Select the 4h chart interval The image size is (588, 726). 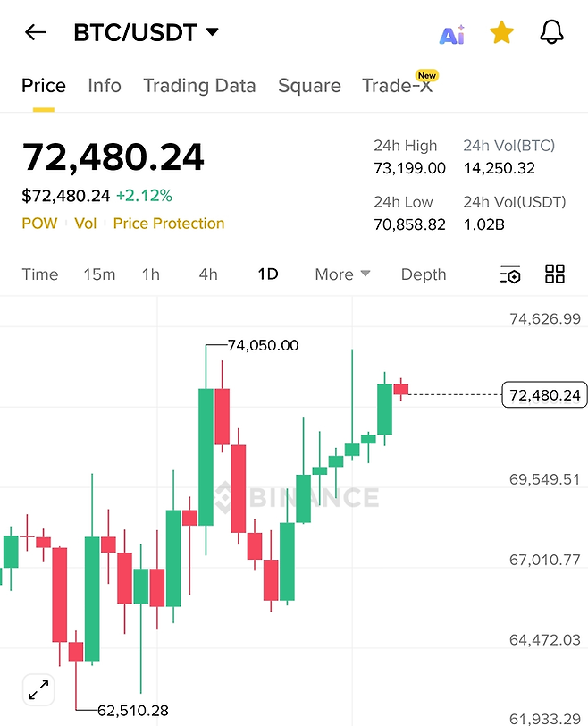pos(208,274)
